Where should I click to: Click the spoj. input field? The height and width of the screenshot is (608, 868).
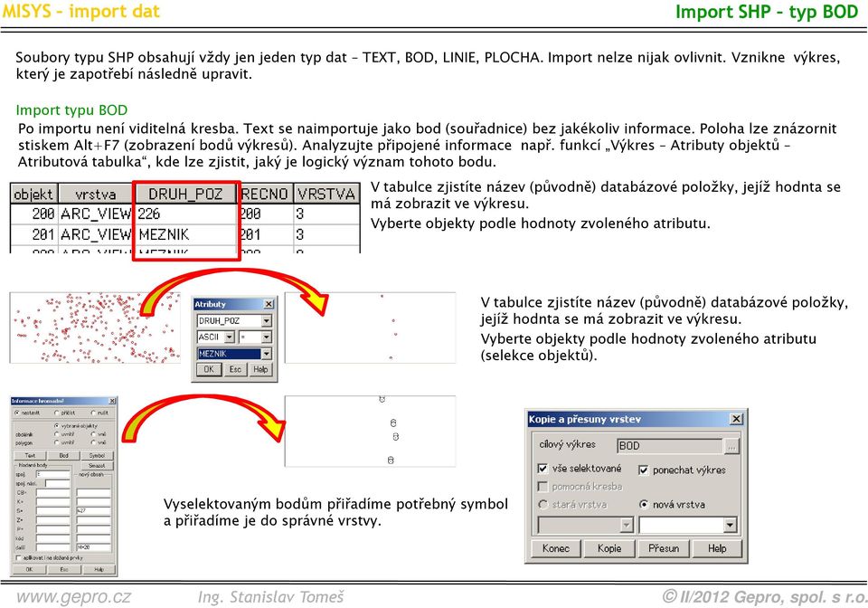(x=53, y=474)
